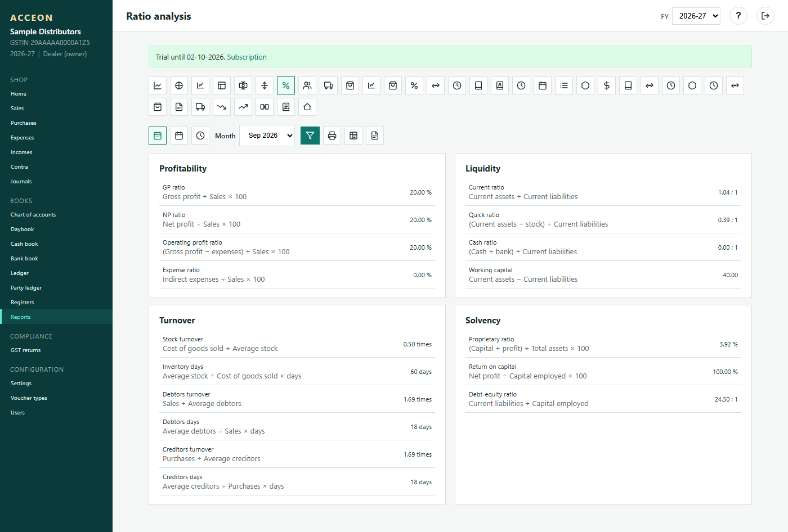Log out using the exit arrow icon
Viewport: 788px width, 532px height.
coord(765,16)
